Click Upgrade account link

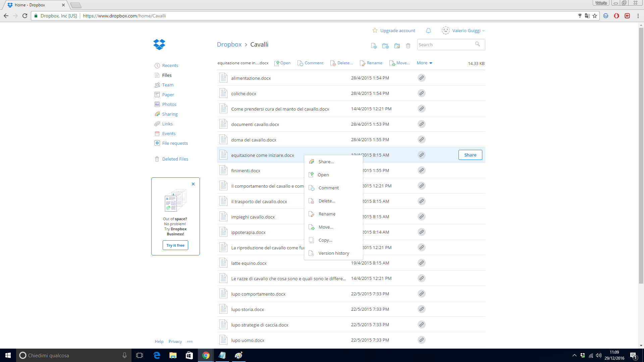[394, 31]
